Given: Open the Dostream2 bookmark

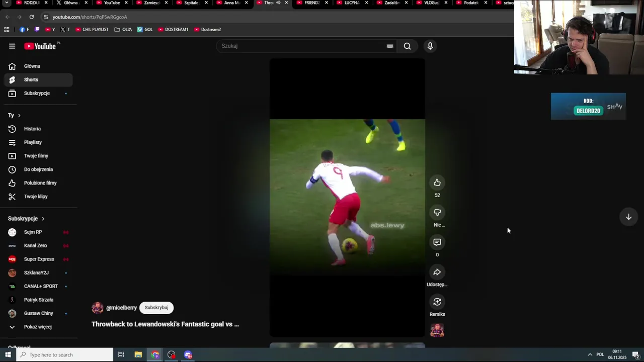Looking at the screenshot, I should [207, 30].
